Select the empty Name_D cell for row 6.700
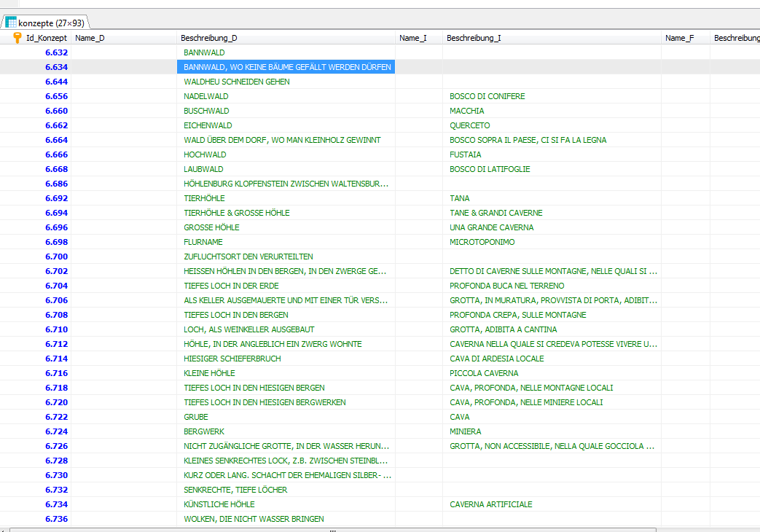 [x=124, y=257]
